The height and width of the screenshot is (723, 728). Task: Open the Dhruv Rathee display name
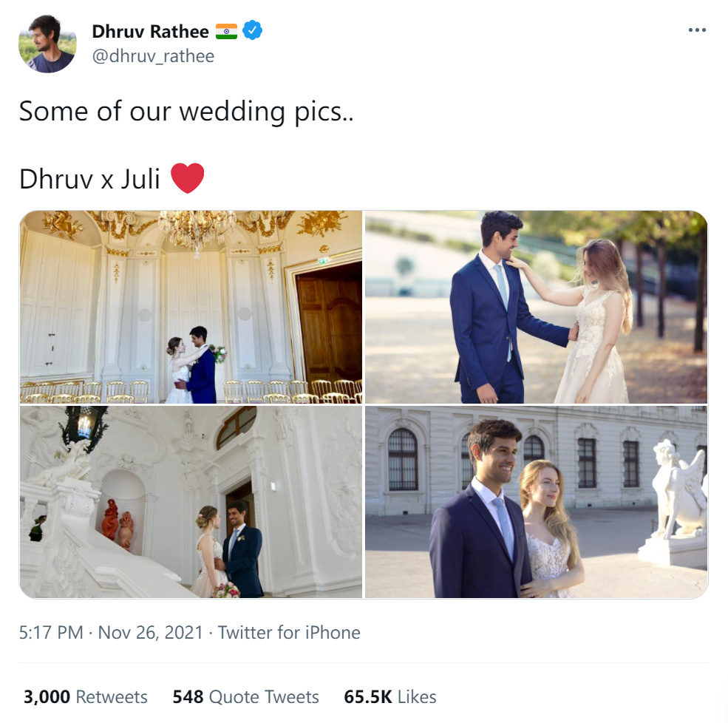click(x=151, y=32)
